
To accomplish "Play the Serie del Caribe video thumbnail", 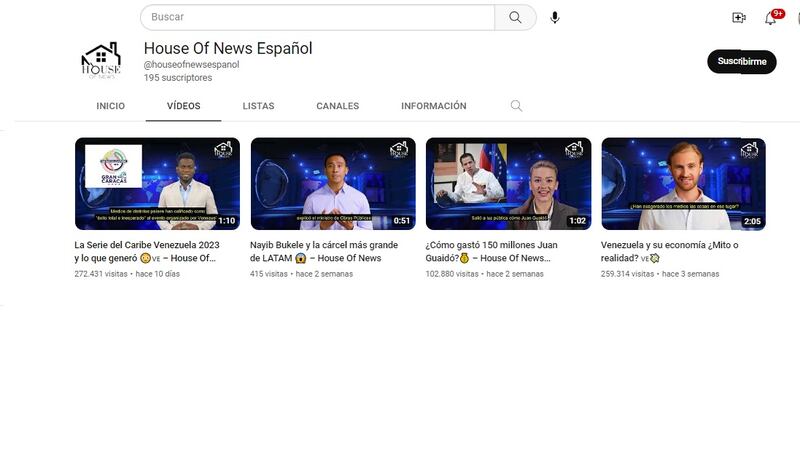I will tap(157, 184).
